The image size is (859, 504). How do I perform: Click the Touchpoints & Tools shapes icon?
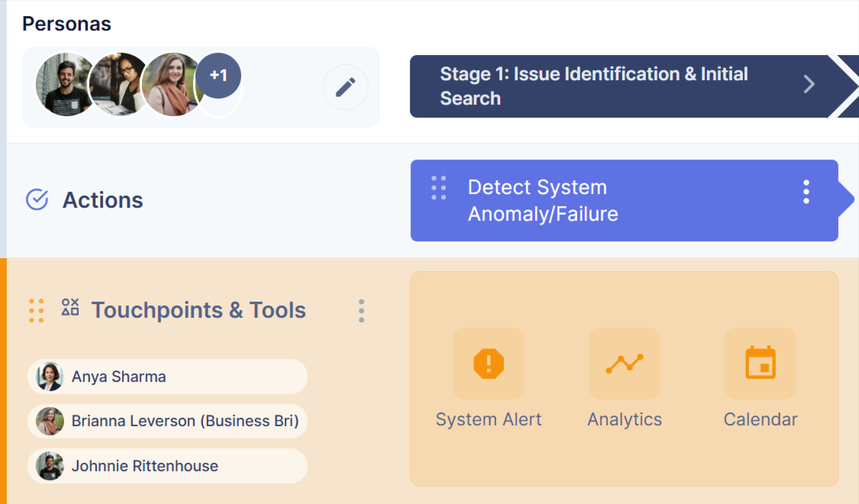70,307
